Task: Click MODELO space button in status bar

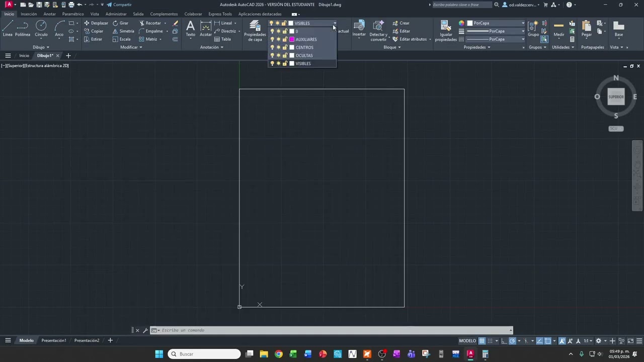Action: [467, 341]
